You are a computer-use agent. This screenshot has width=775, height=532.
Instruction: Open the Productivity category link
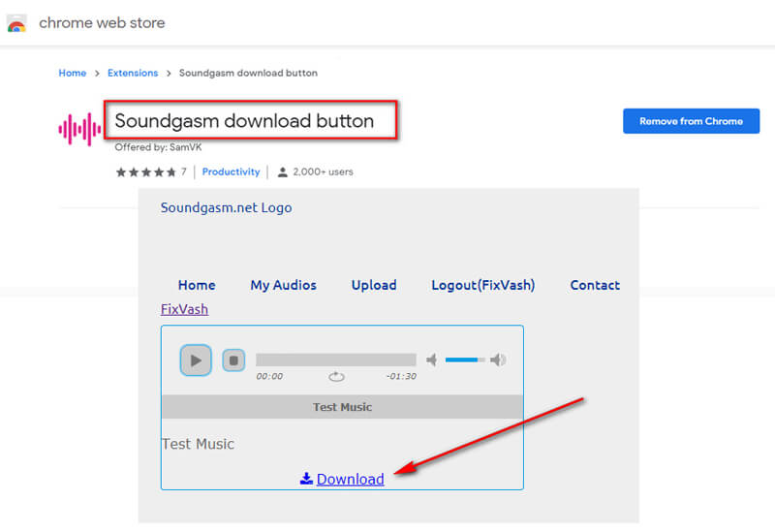point(231,172)
